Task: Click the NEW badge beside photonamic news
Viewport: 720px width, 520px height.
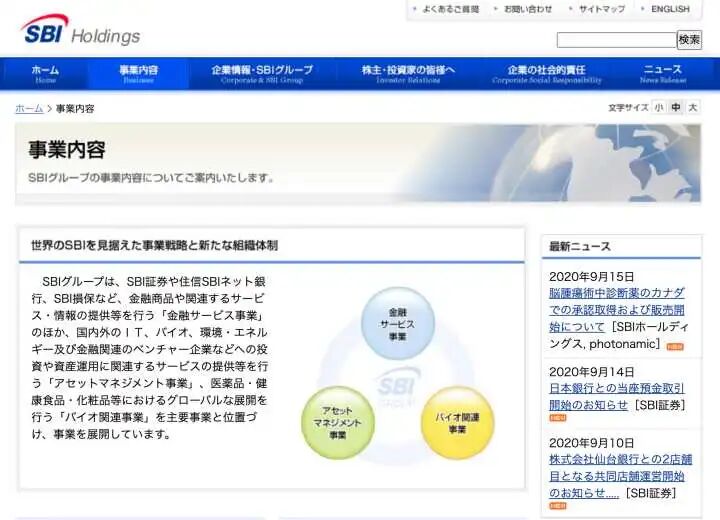Action: (675, 346)
